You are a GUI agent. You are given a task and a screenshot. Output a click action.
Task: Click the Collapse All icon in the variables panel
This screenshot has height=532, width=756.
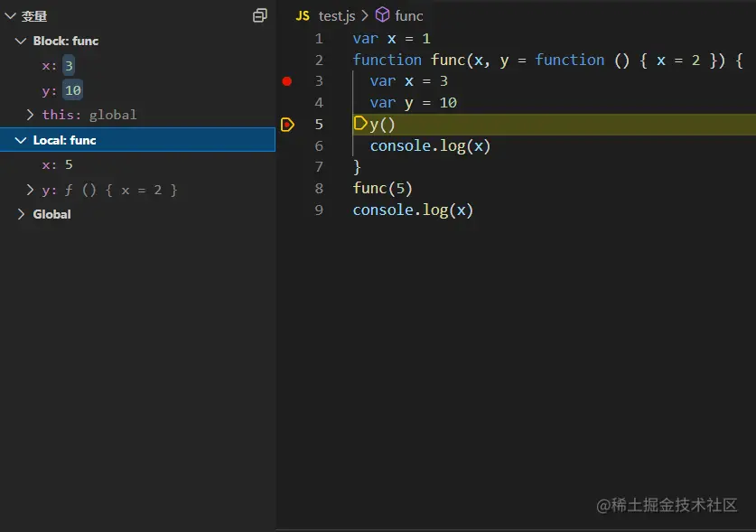(260, 15)
